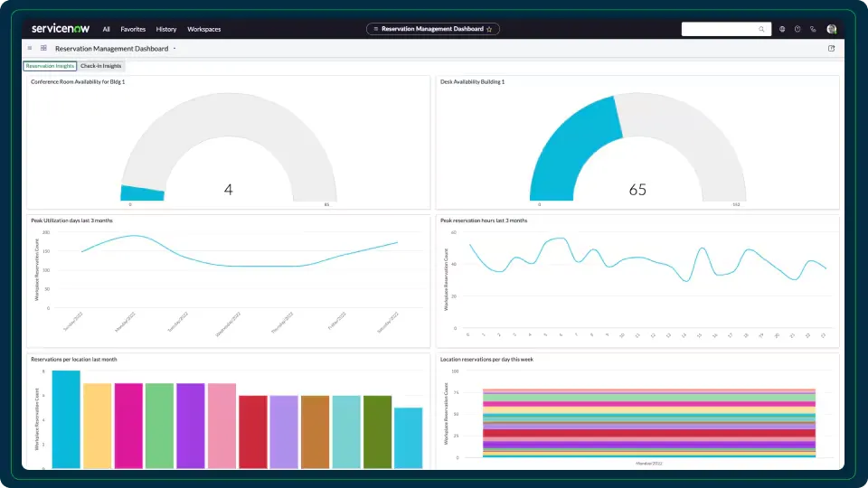The width and height of the screenshot is (868, 488).
Task: Open the user avatar menu
Action: click(x=832, y=29)
